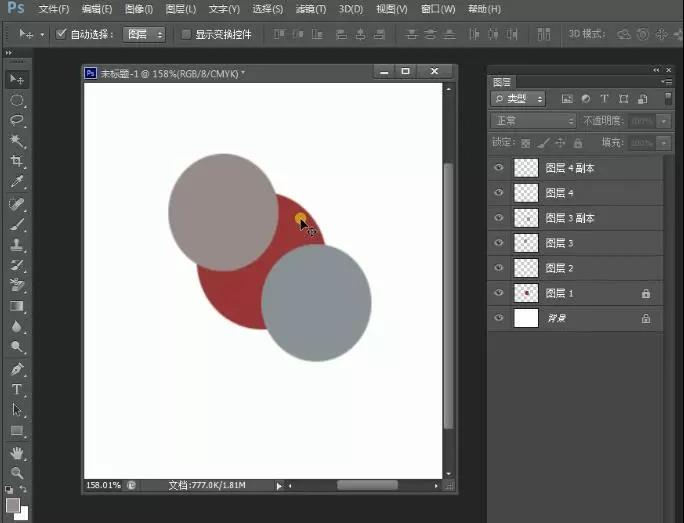The image size is (684, 523).
Task: Hide the 背景 layer eye icon
Action: [x=499, y=318]
